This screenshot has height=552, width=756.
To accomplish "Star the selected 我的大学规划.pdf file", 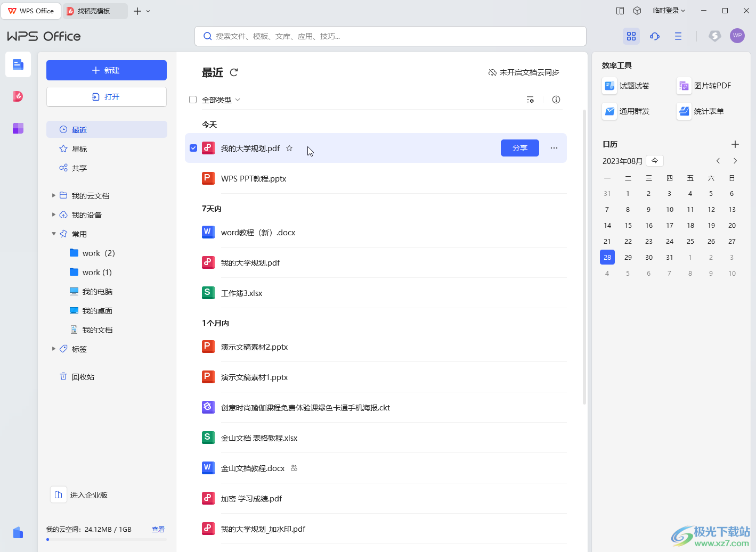I will pos(289,149).
